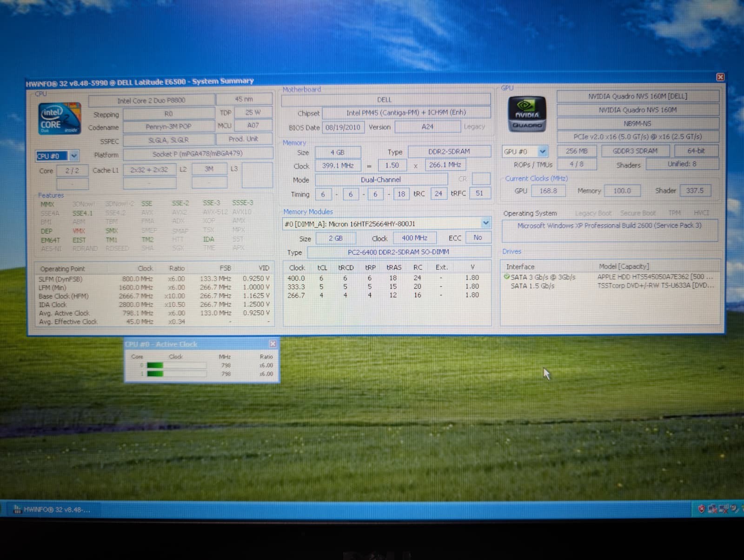Click the Intel Core 2 Duo logo
The width and height of the screenshot is (744, 560).
pos(60,119)
